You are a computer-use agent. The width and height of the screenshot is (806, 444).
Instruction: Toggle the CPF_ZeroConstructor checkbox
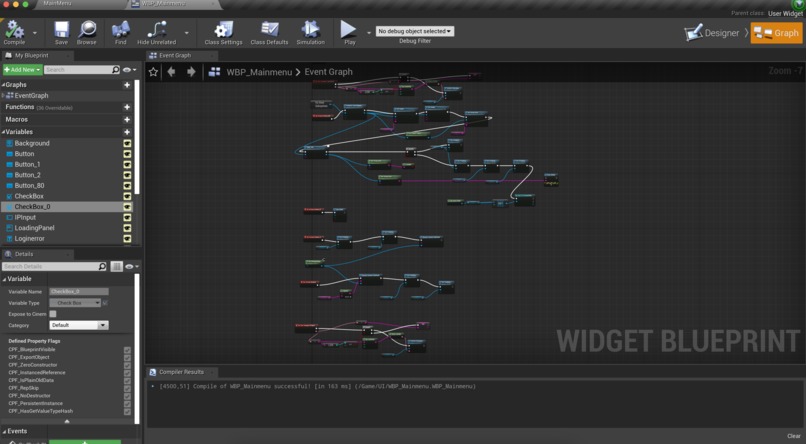(x=127, y=365)
